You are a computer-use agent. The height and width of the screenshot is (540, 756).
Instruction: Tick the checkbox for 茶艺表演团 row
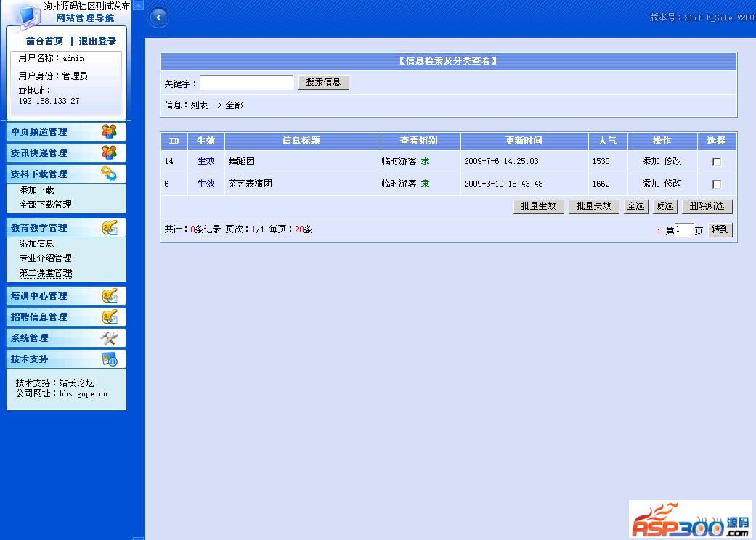[717, 184]
